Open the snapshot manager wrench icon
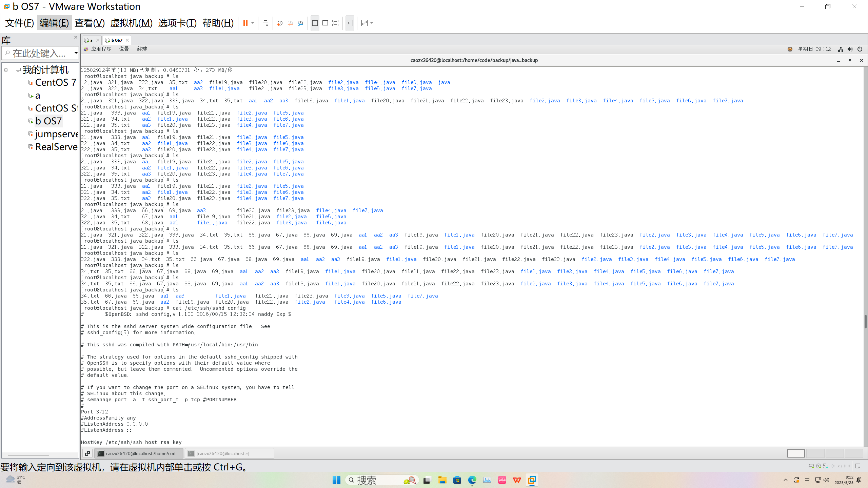This screenshot has width=868, height=488. [300, 23]
